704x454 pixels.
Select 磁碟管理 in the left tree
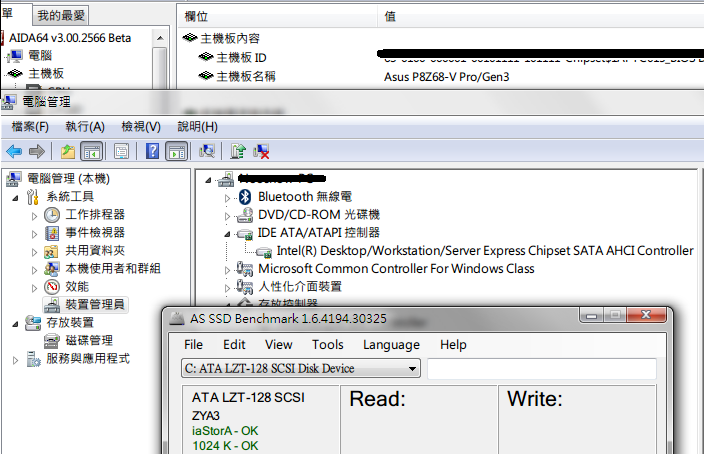click(x=89, y=340)
